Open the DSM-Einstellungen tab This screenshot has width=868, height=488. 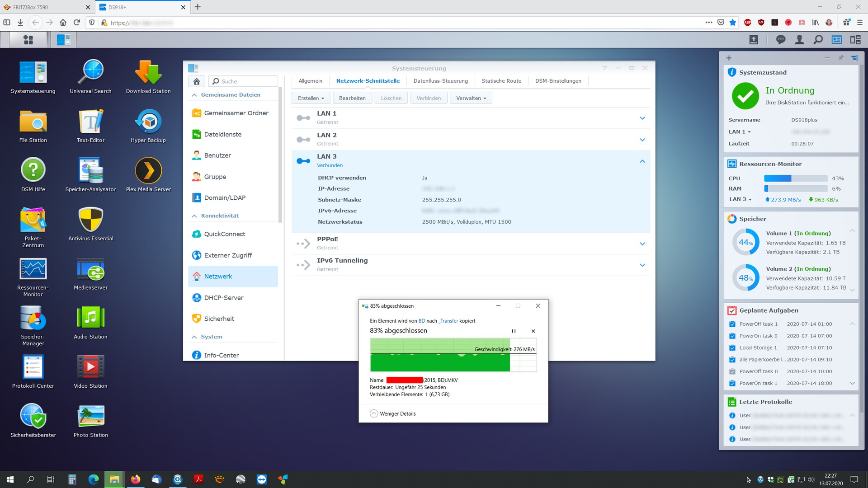click(x=558, y=81)
